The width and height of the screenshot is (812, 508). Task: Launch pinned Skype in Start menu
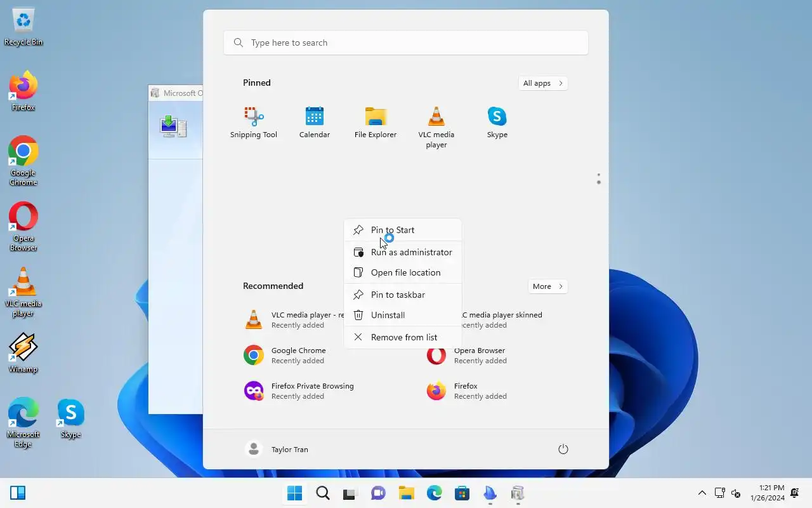(x=497, y=123)
